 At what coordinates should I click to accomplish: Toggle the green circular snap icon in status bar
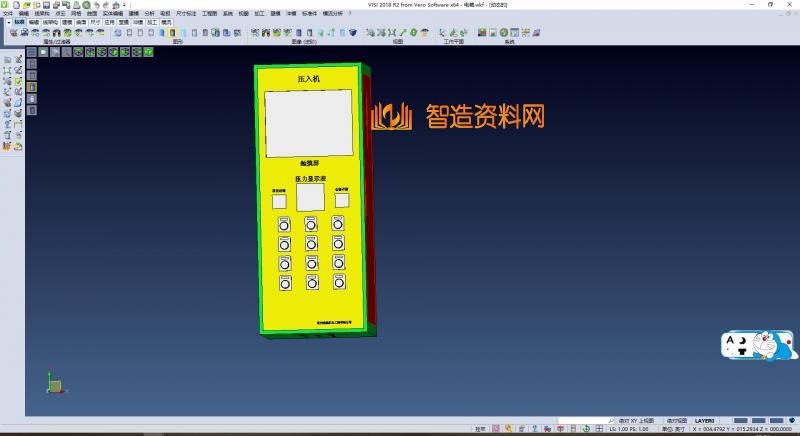point(586,429)
